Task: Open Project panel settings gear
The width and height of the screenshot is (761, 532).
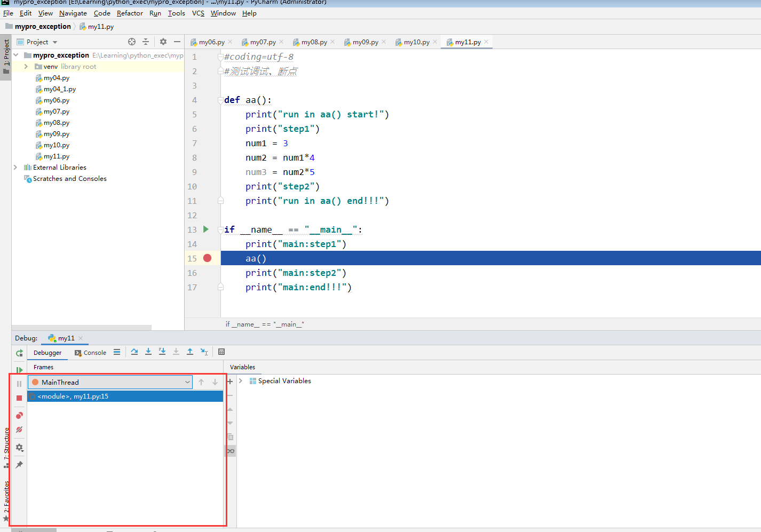Action: (x=163, y=42)
